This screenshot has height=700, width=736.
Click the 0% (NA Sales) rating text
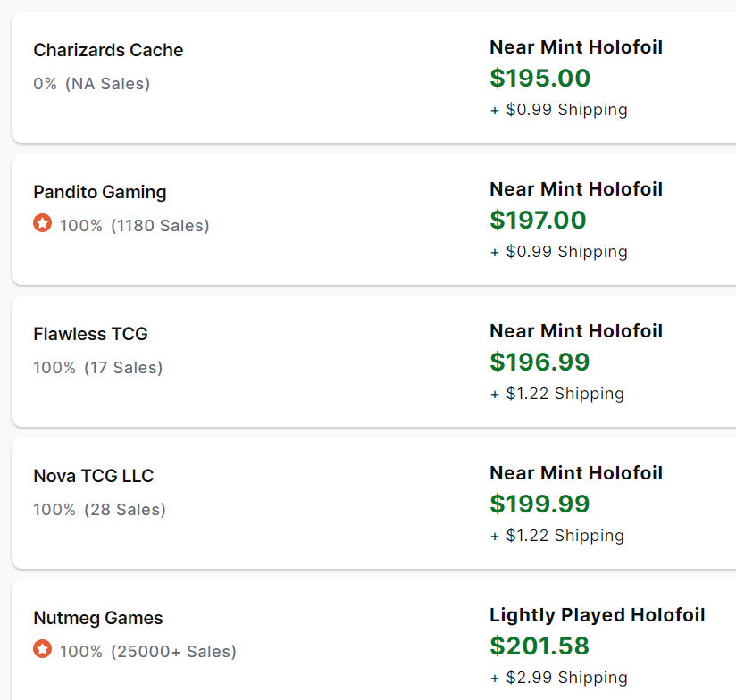pos(92,84)
